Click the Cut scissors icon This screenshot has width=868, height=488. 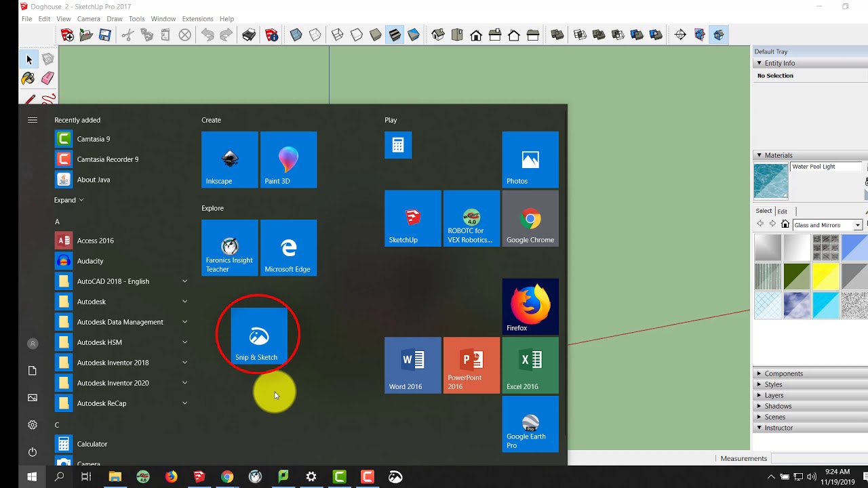(127, 35)
